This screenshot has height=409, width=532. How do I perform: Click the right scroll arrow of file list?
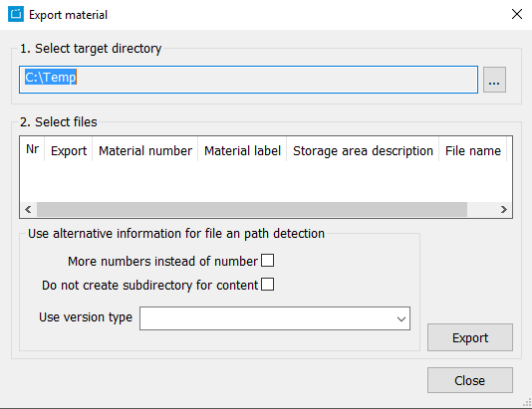tap(504, 209)
